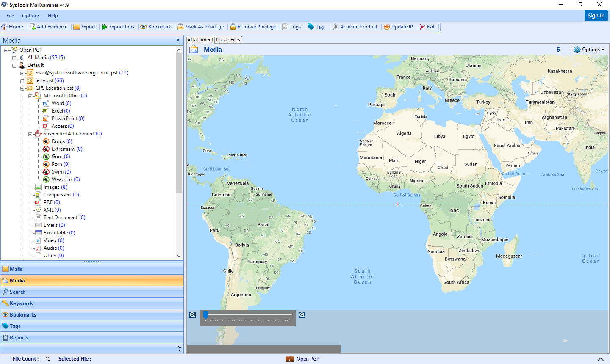Click the map zoom slider handle
Image resolution: width=610 pixels, height=364 pixels.
tap(205, 315)
